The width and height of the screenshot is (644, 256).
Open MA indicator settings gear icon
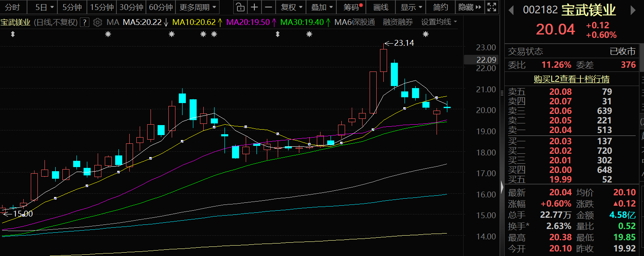point(97,22)
